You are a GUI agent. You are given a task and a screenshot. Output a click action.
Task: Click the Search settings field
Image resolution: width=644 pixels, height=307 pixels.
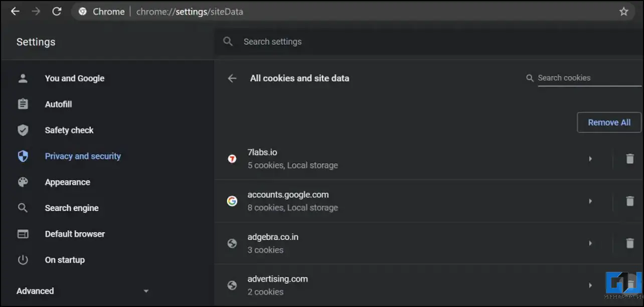tap(429, 42)
